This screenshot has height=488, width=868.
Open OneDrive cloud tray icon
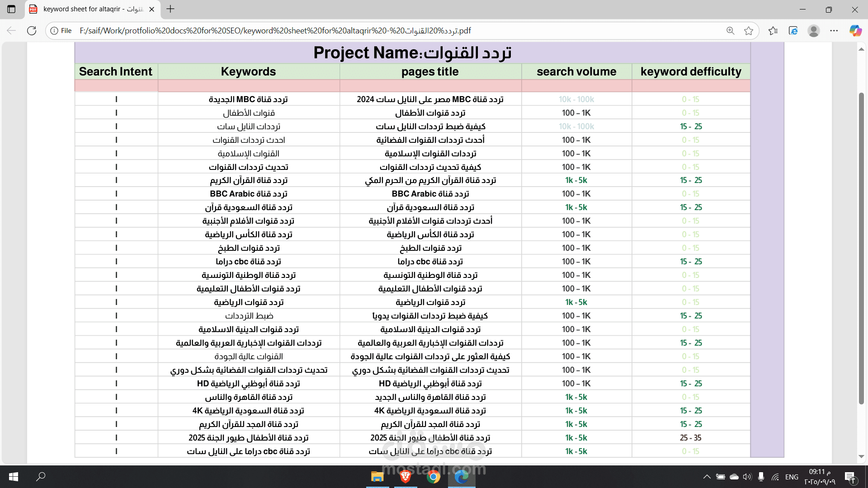pos(734,477)
